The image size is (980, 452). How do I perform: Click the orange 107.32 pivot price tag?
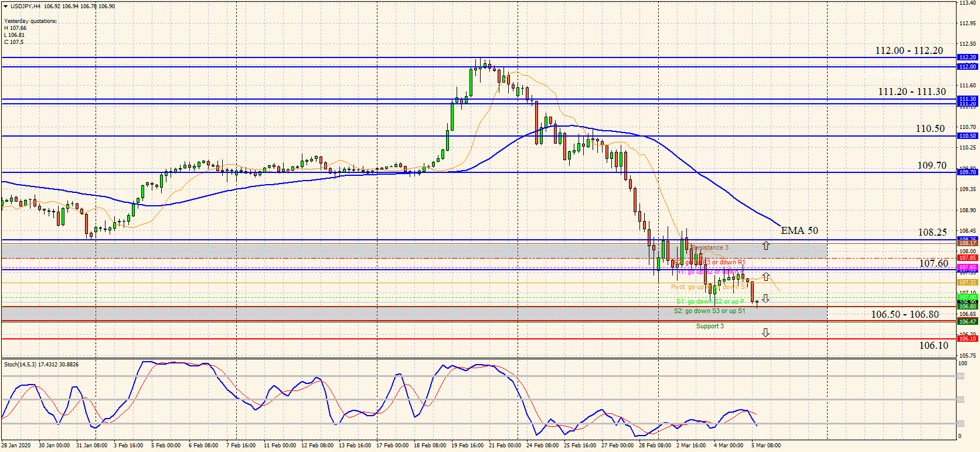pyautogui.click(x=967, y=283)
